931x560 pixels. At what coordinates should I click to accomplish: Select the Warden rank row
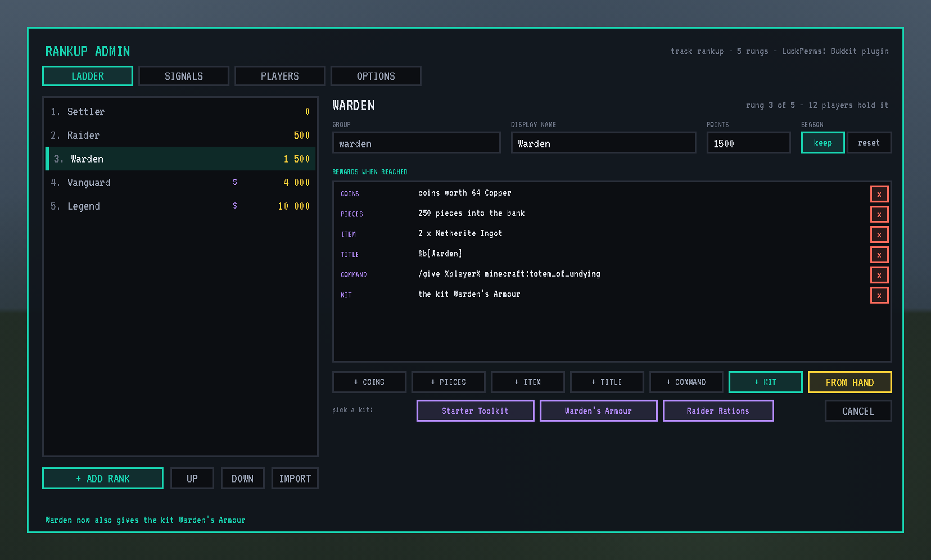point(180,159)
